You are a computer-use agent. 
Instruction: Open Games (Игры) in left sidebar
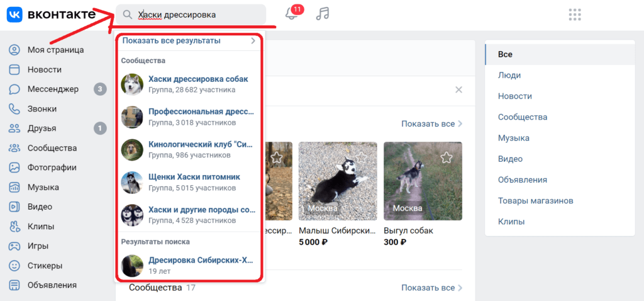point(38,246)
